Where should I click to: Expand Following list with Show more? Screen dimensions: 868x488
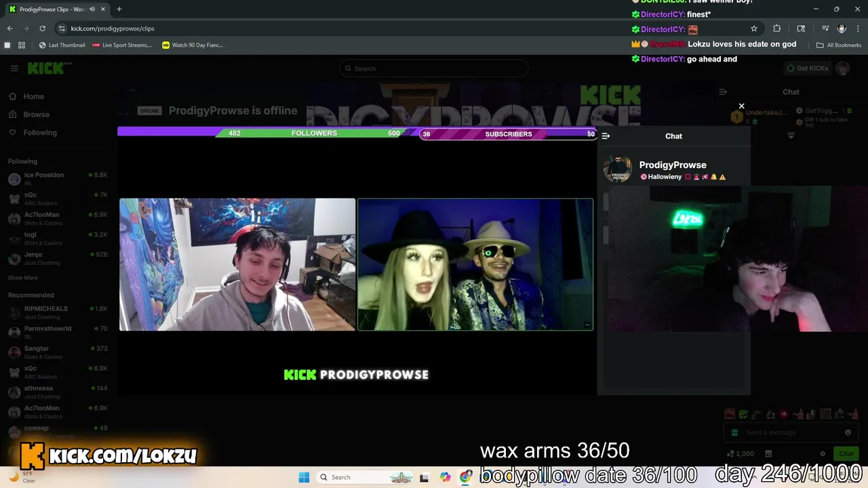tap(22, 278)
